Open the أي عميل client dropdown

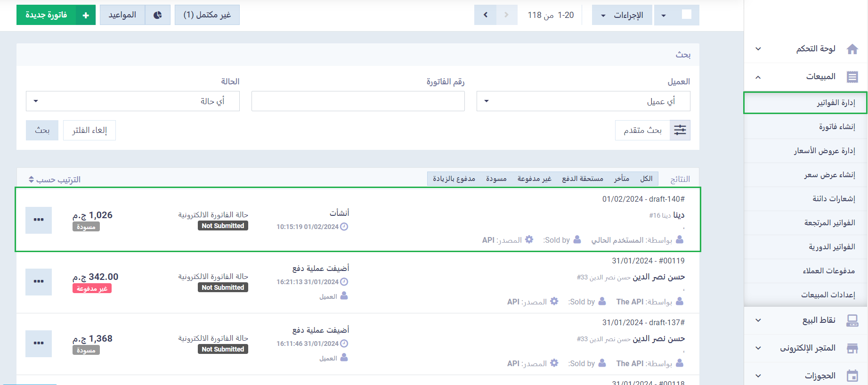583,101
